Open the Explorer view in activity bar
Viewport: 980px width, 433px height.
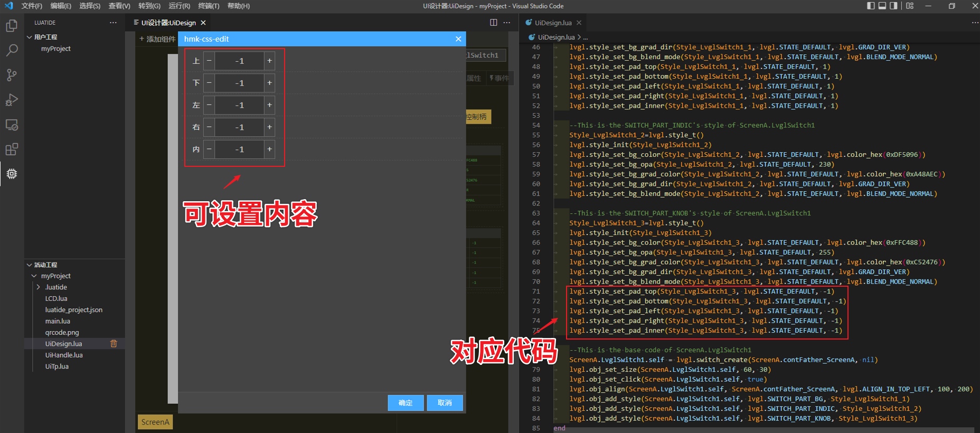(12, 26)
